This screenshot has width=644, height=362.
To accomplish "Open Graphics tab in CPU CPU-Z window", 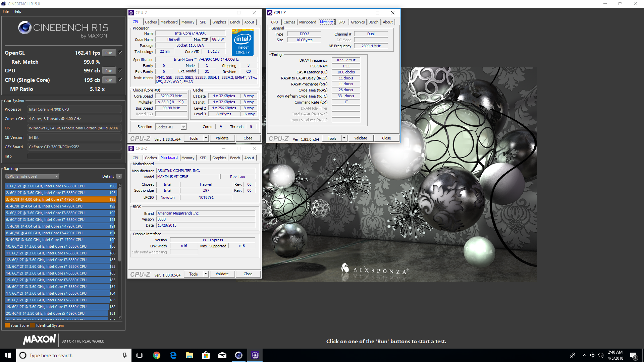I will point(219,22).
